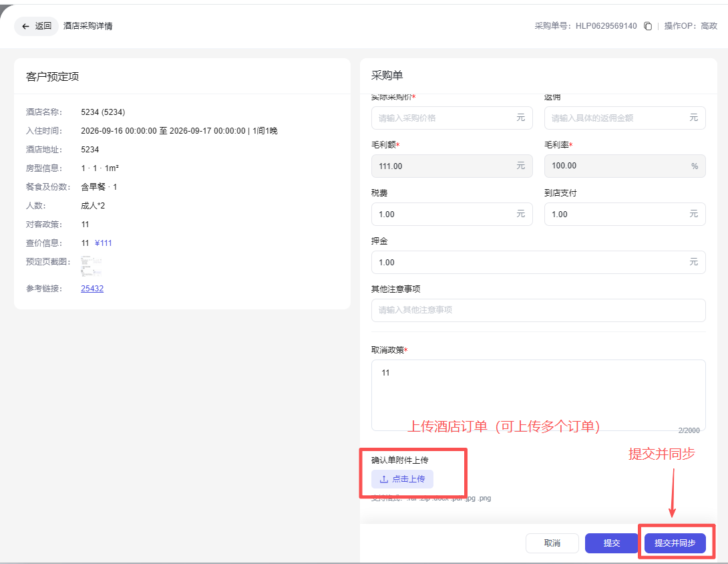Click the 提交并同步 button
This screenshot has height=564, width=728.
(x=675, y=543)
